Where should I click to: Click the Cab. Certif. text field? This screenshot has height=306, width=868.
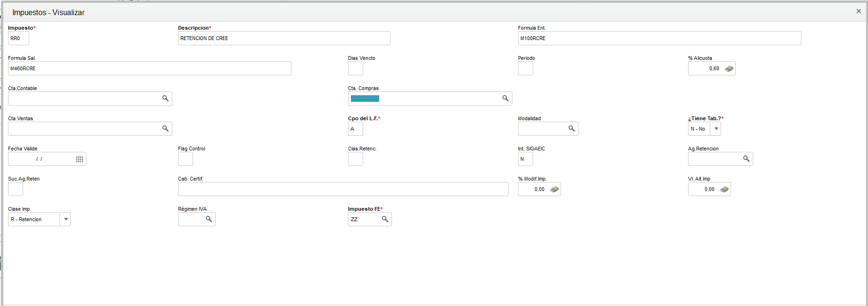pyautogui.click(x=343, y=189)
